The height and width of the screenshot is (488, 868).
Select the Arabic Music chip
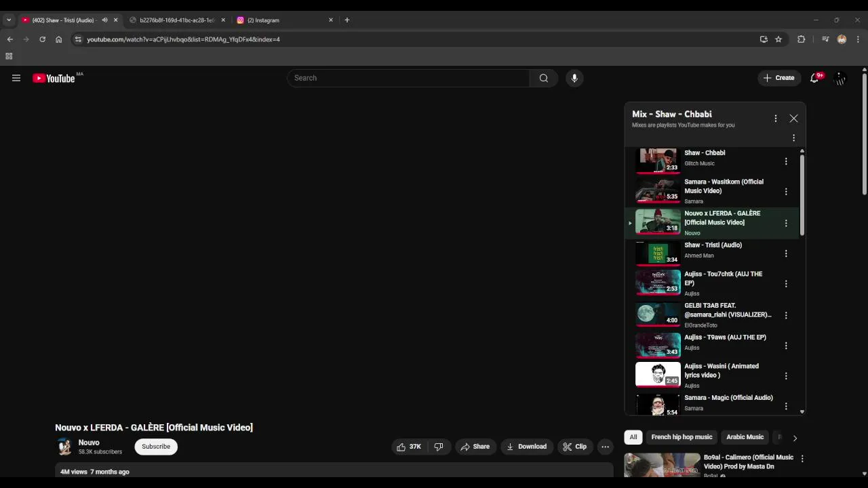[745, 437]
